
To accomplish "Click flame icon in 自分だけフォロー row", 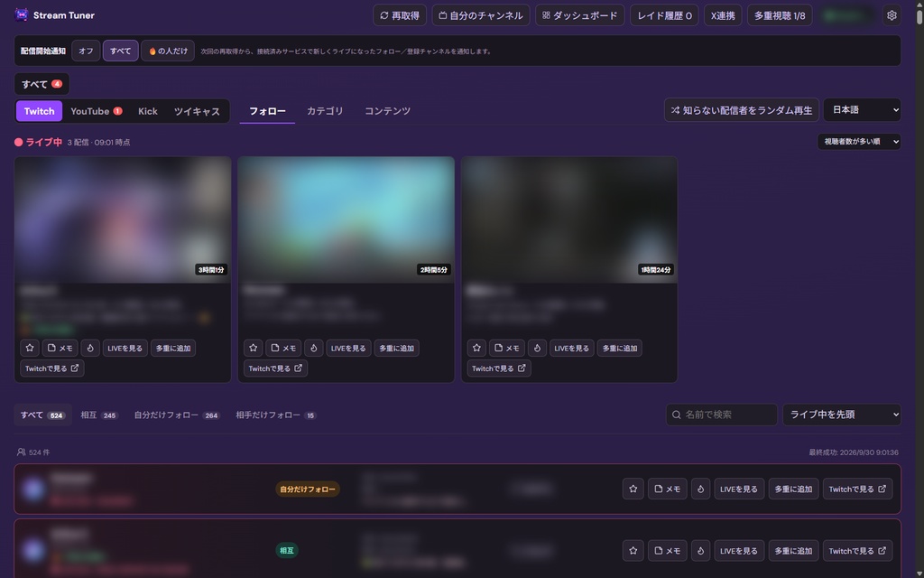I will coord(700,489).
